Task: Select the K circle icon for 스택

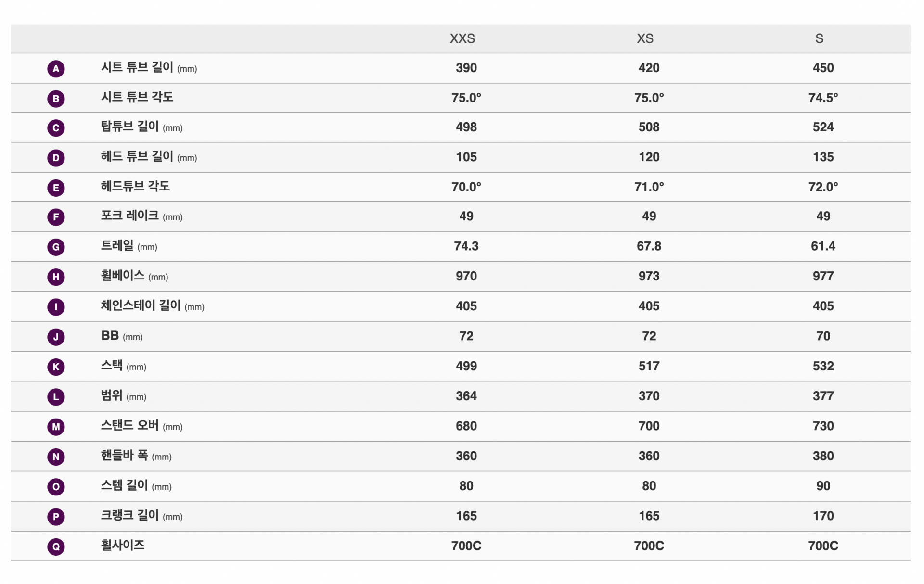Action: 56,367
